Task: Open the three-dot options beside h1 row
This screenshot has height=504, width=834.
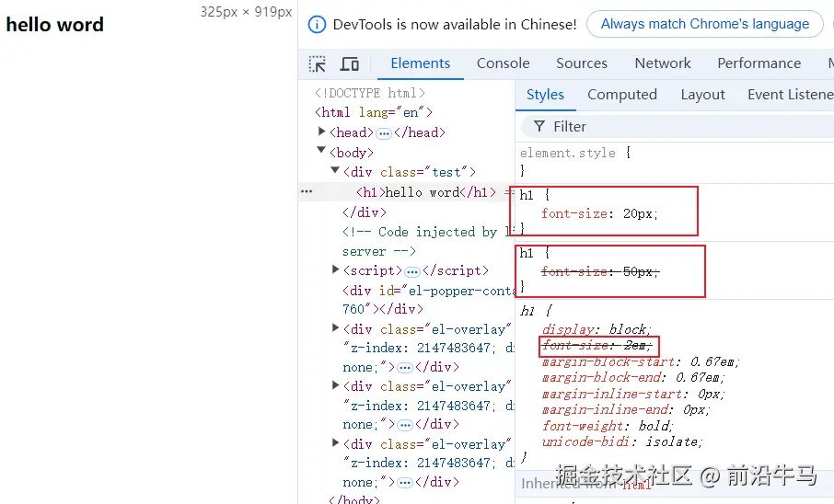Action: tap(307, 191)
